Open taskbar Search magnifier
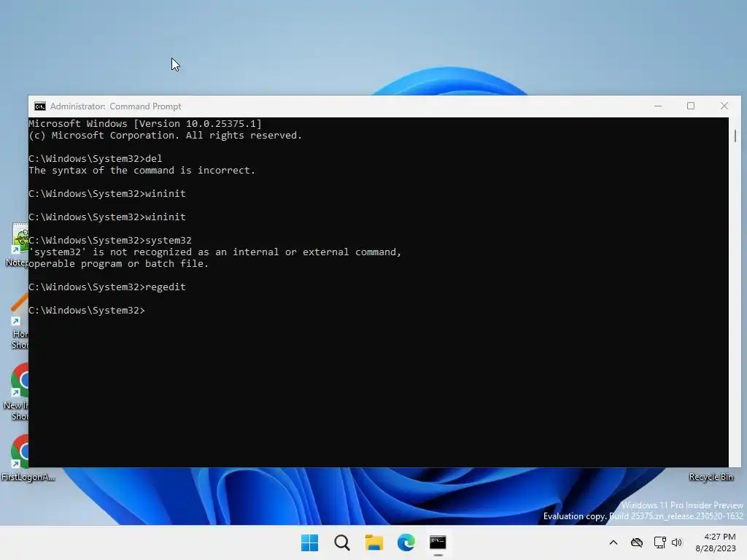Viewport: 747px width, 560px height. [341, 542]
